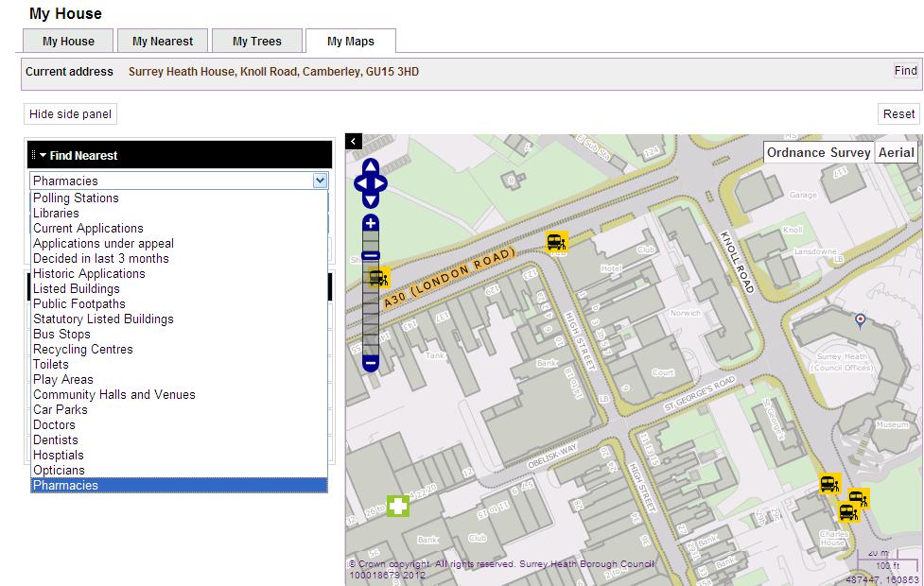Select Current Applications option
This screenshot has width=924, height=586.
click(179, 229)
